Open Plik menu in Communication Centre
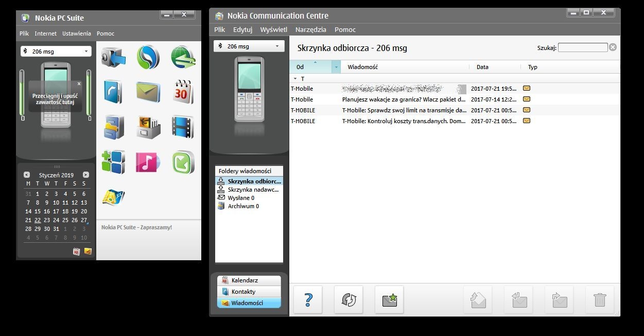Viewport: 644px width, 336px height. pos(220,29)
